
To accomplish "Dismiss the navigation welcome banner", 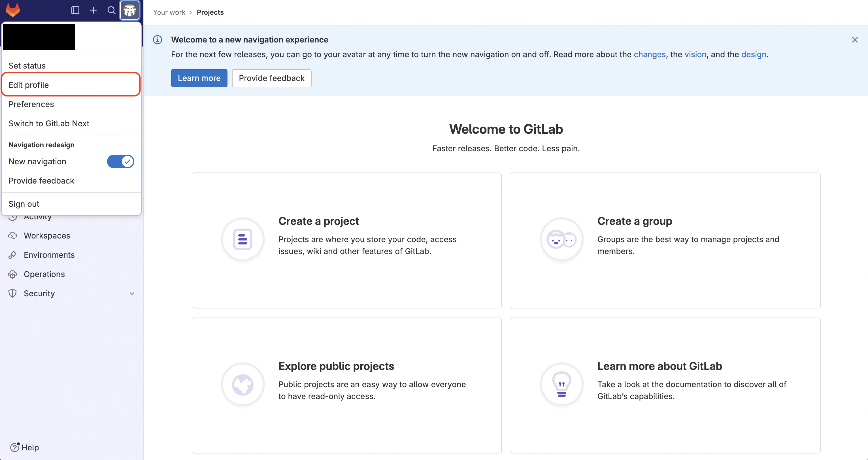I will [854, 40].
